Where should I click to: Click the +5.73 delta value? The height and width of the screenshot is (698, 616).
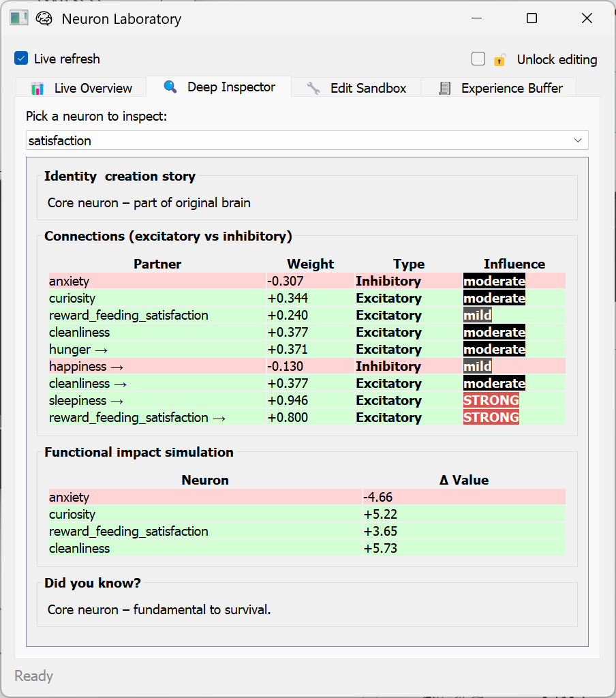point(380,548)
